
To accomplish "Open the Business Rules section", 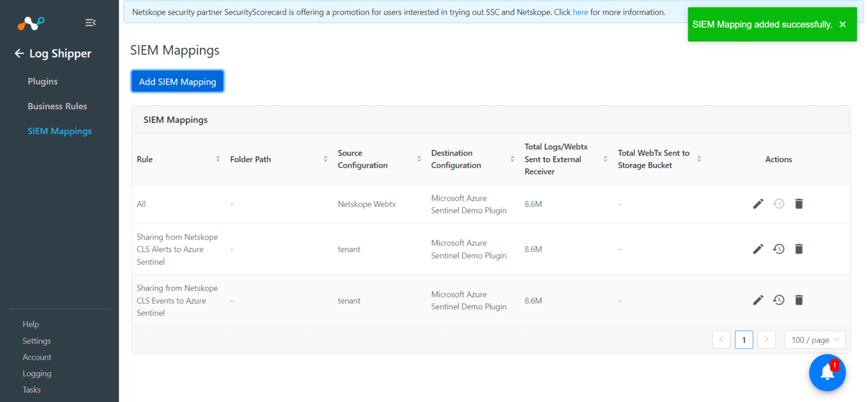I will point(57,106).
